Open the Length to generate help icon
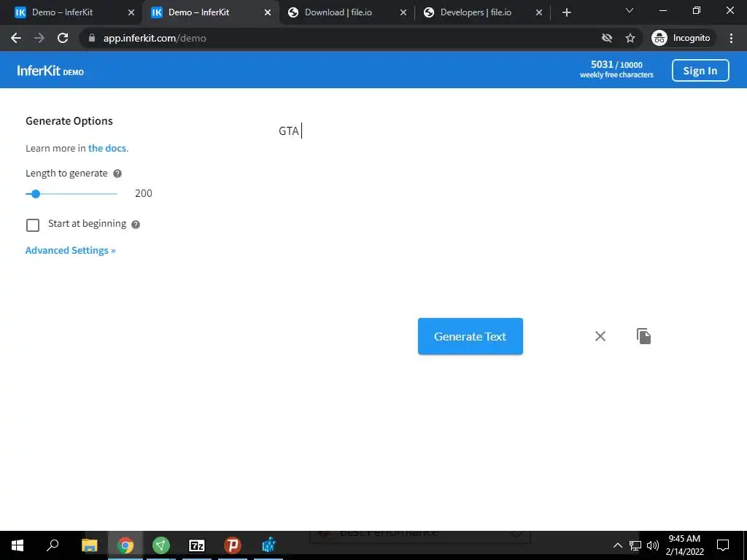The height and width of the screenshot is (560, 747). pos(117,174)
